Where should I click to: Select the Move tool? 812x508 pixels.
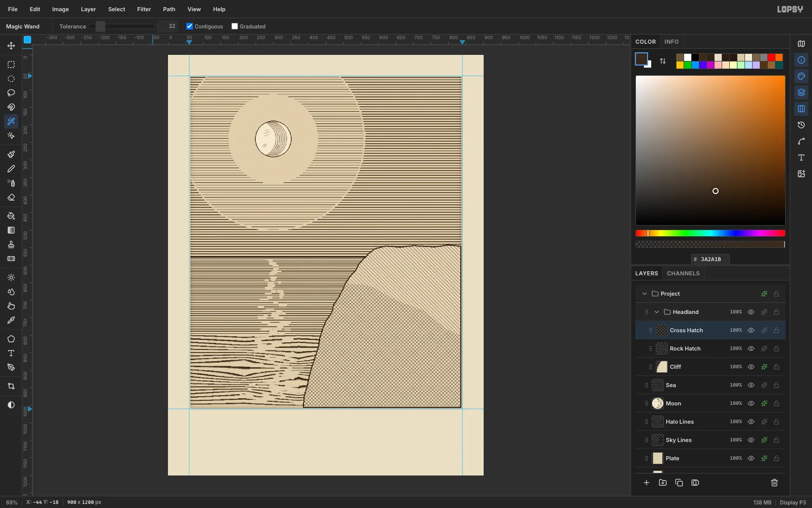[x=11, y=46]
